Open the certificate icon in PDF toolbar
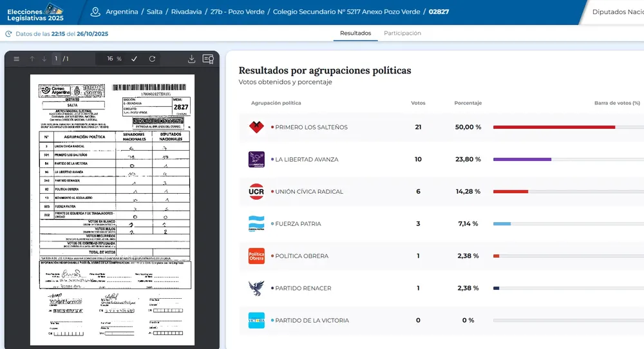The height and width of the screenshot is (349, 644). tap(208, 59)
